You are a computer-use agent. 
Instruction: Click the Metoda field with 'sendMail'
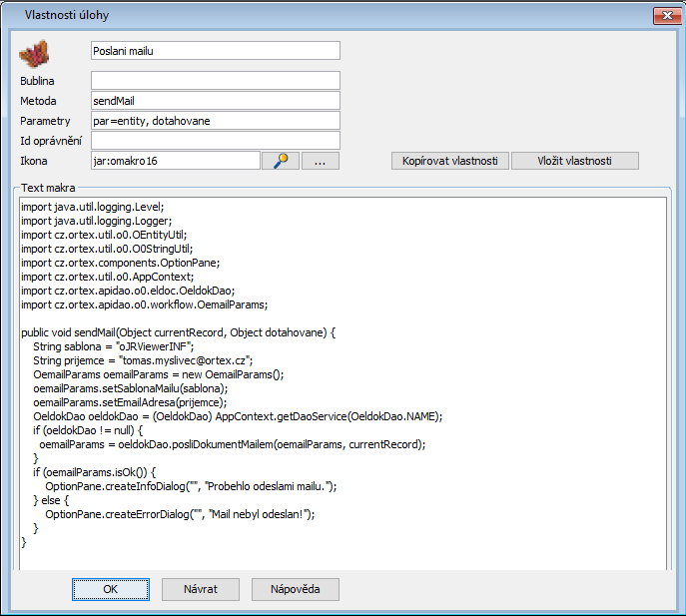point(215,100)
